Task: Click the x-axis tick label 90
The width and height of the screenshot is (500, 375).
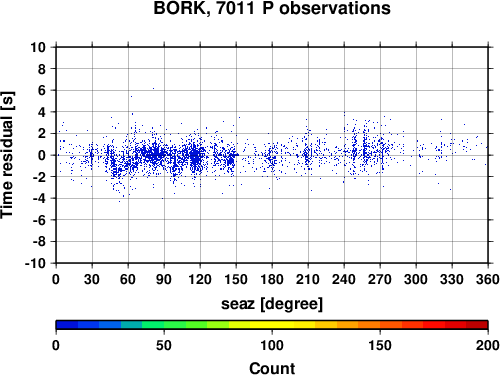Action: point(164,279)
